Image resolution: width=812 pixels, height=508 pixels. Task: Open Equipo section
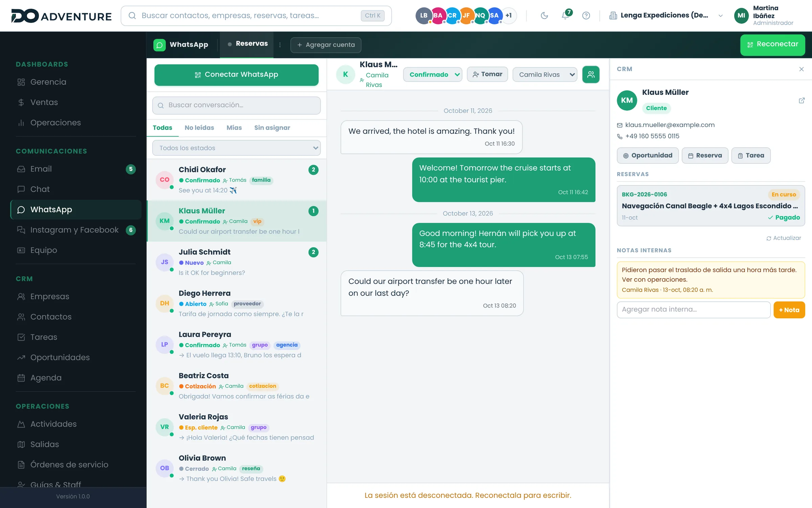pos(76,250)
